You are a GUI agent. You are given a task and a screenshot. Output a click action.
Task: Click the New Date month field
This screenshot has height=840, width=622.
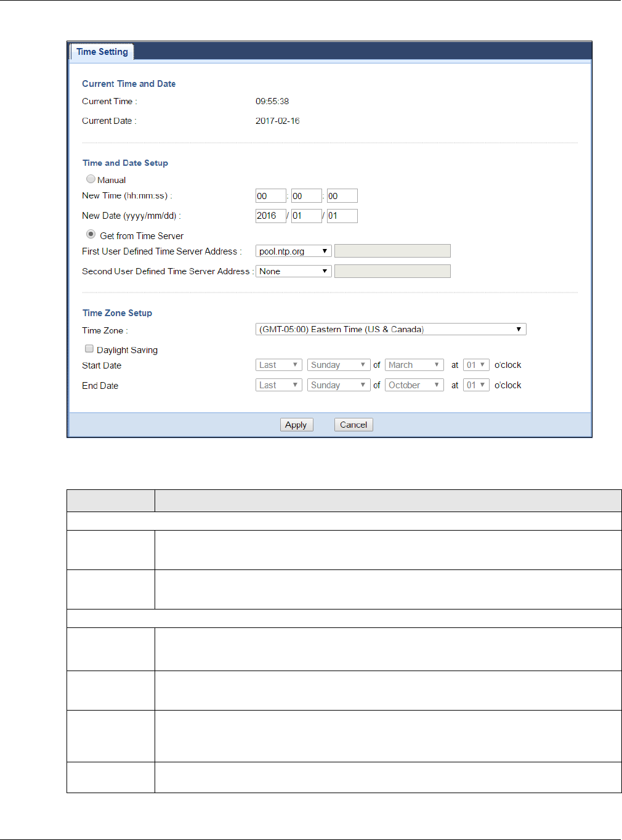pyautogui.click(x=307, y=216)
